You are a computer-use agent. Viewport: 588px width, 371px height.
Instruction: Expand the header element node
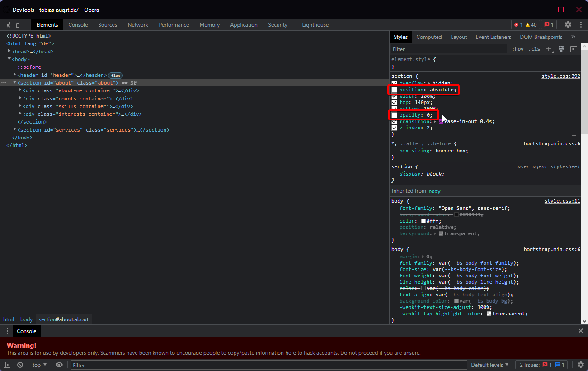pos(15,75)
